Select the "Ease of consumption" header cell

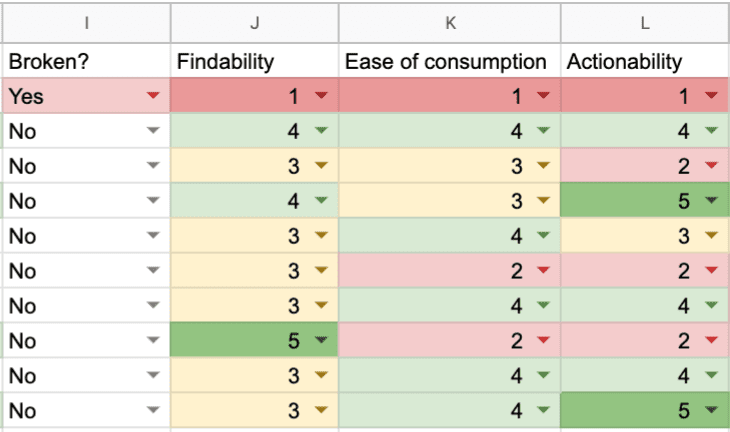[x=449, y=61]
